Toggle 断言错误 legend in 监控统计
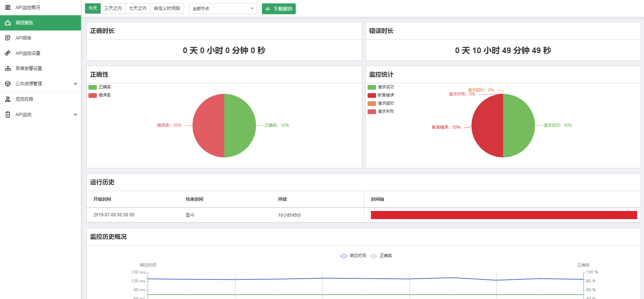This screenshot has width=644, height=299. coord(381,95)
